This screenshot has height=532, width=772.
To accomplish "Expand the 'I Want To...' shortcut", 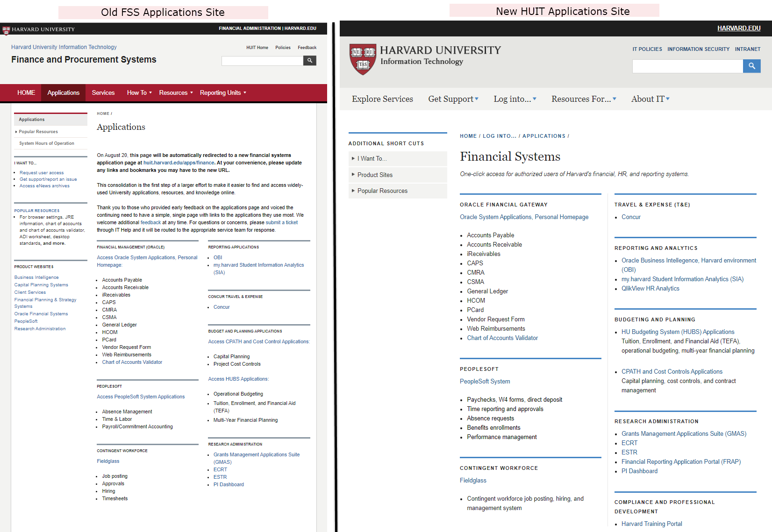I will pyautogui.click(x=398, y=159).
